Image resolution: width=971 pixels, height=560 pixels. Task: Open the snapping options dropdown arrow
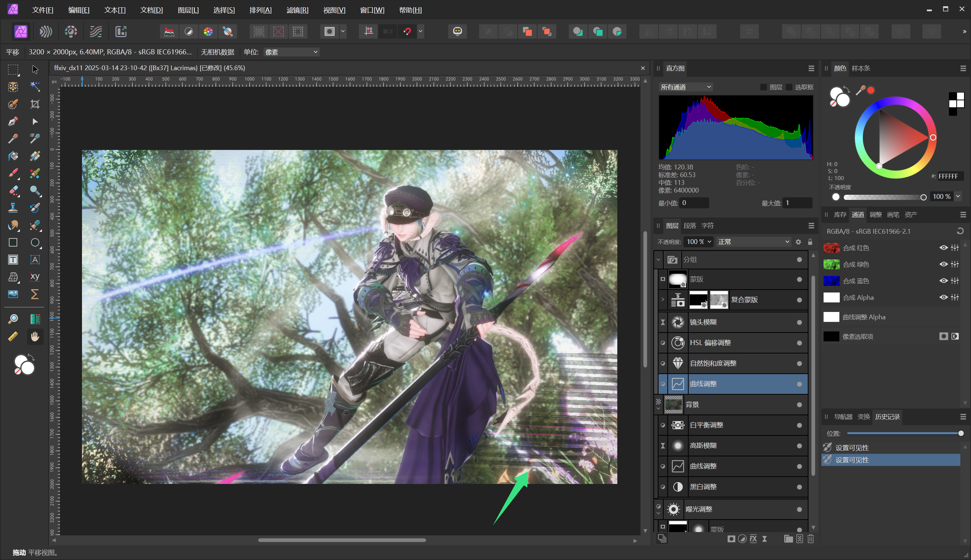click(421, 32)
